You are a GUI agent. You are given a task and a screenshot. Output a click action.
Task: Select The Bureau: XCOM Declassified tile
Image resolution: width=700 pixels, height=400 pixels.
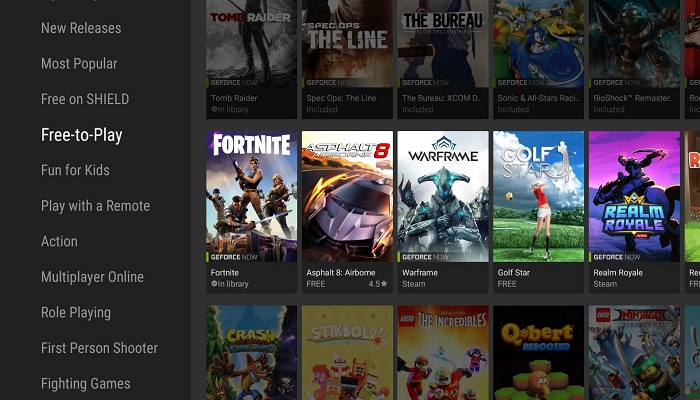click(x=443, y=40)
